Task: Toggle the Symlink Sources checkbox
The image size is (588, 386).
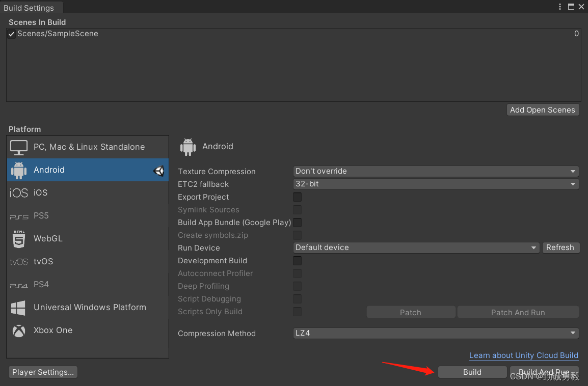Action: point(298,210)
